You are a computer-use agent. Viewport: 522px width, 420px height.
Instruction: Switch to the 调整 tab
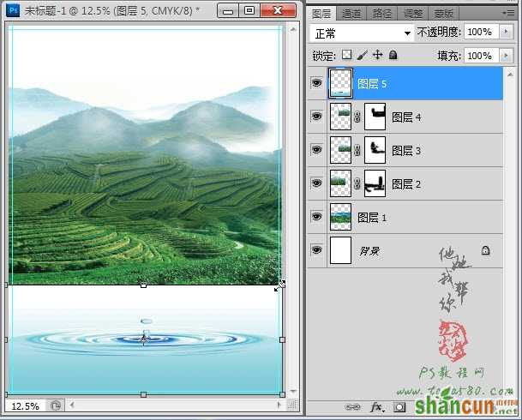pos(413,14)
